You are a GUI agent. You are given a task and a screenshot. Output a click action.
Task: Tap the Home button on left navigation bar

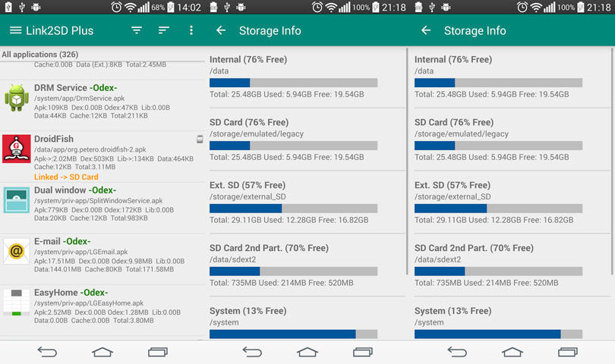point(102,352)
